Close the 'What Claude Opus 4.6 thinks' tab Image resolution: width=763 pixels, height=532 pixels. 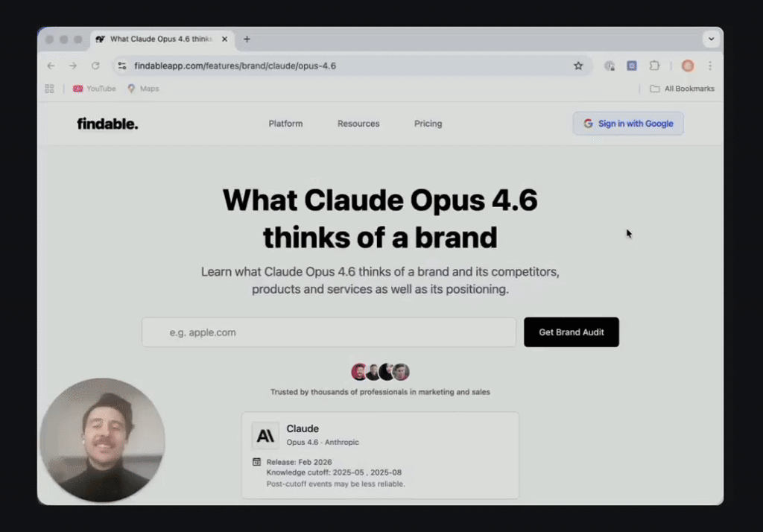(x=224, y=39)
